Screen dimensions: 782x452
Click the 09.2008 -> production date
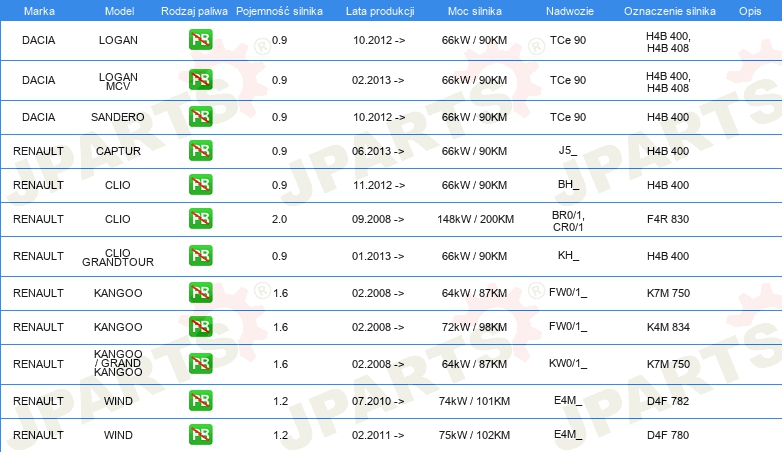pos(378,219)
